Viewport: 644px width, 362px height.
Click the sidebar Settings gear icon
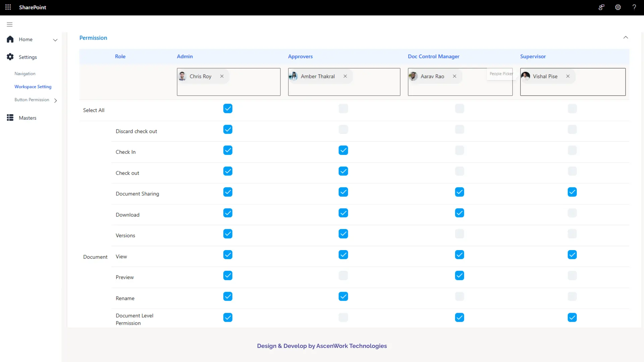coord(10,57)
